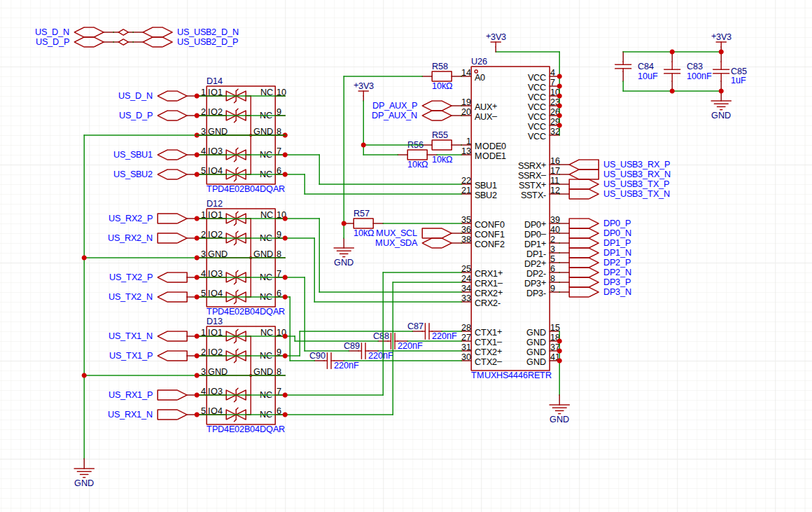Click the GND symbol at bottom left
Viewport: 812px width, 512px height.
pyautogui.click(x=84, y=471)
